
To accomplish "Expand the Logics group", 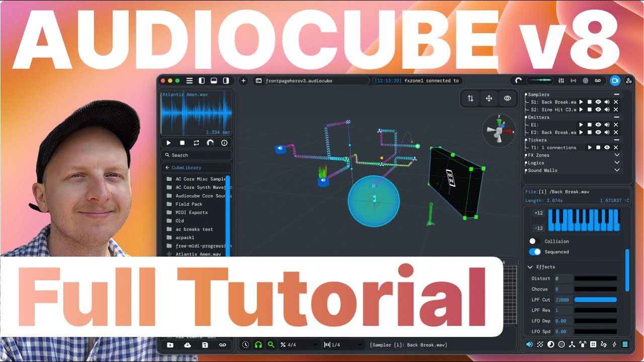I will [617, 163].
